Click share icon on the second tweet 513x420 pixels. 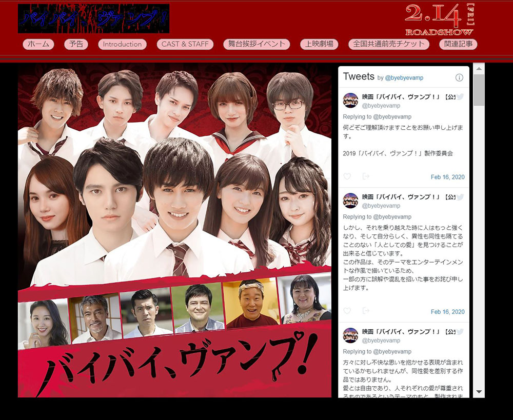click(x=366, y=311)
